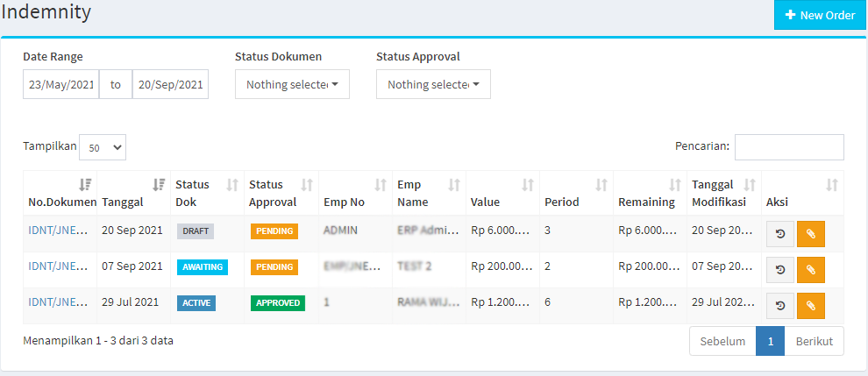Click PENDING badge in the AWAITING row
Screen dimensions: 868x376
[274, 267]
